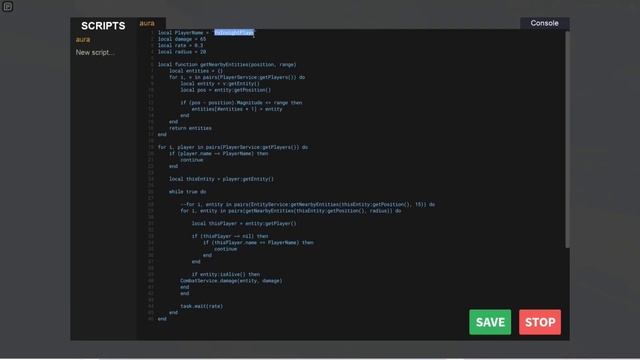Click the 'while true do' line

pyautogui.click(x=188, y=192)
